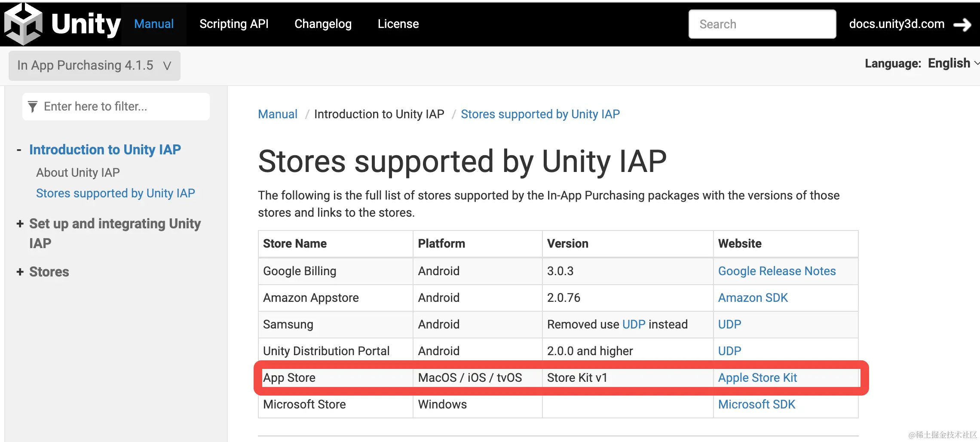Click the Google Billing cell
This screenshot has height=442, width=980.
point(336,271)
